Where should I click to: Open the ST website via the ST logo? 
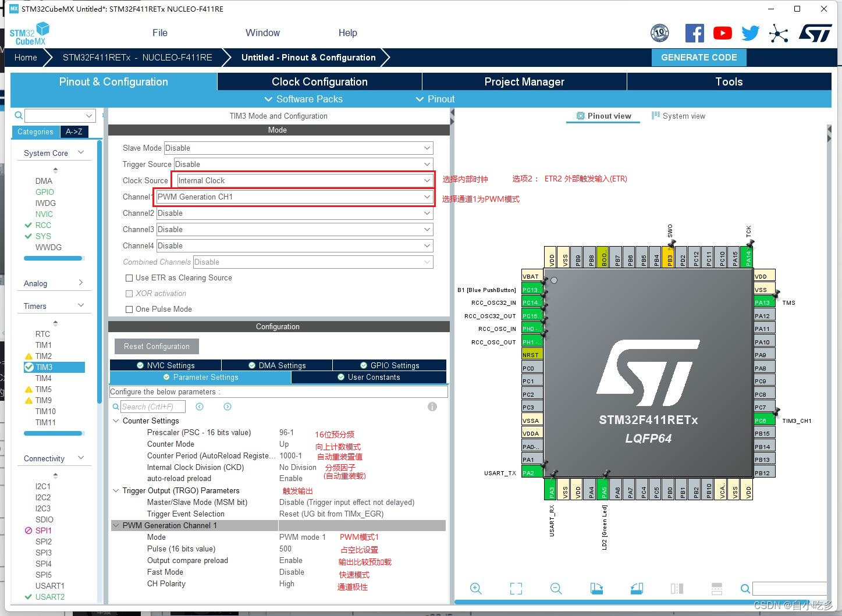pyautogui.click(x=815, y=33)
